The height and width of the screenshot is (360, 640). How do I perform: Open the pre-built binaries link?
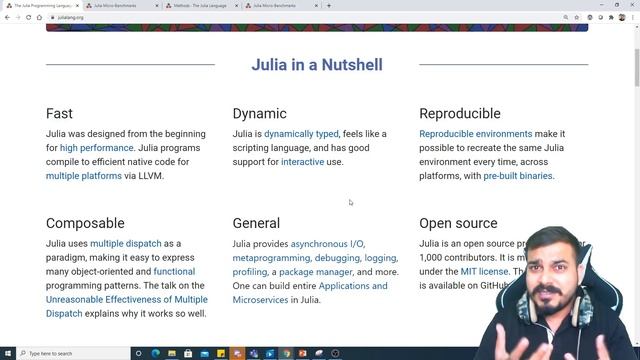(x=518, y=176)
